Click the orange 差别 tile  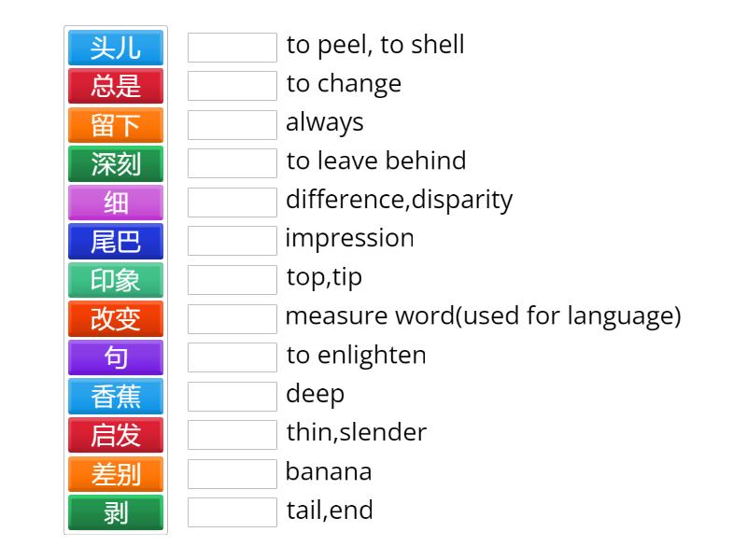(116, 474)
